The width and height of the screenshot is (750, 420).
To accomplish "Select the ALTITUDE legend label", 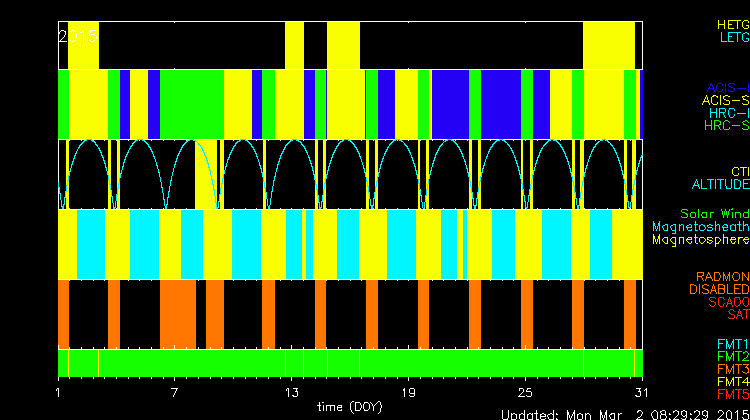I will 720,185.
